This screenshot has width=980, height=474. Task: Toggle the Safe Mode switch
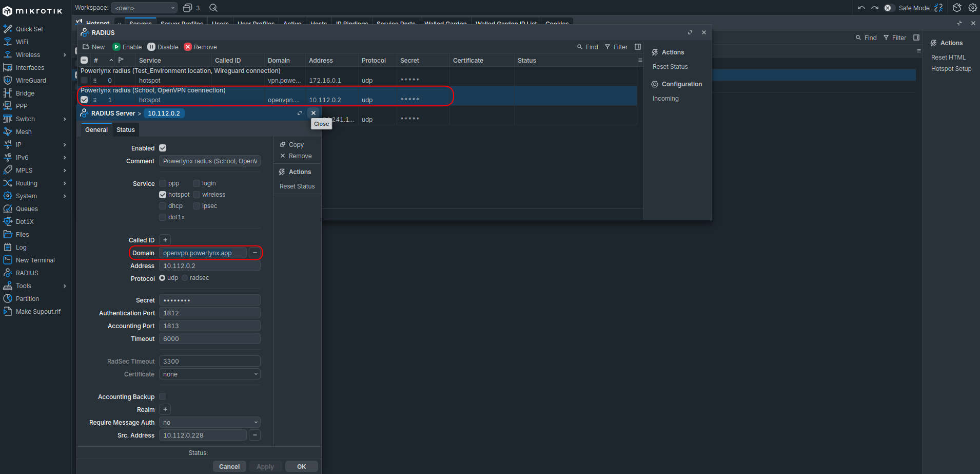[889, 8]
